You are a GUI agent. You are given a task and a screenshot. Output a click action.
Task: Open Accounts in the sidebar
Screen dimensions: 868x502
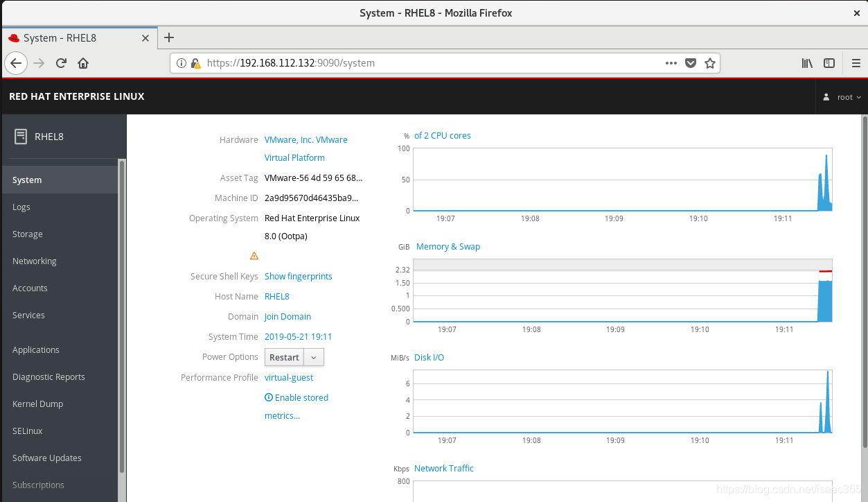coord(59,288)
